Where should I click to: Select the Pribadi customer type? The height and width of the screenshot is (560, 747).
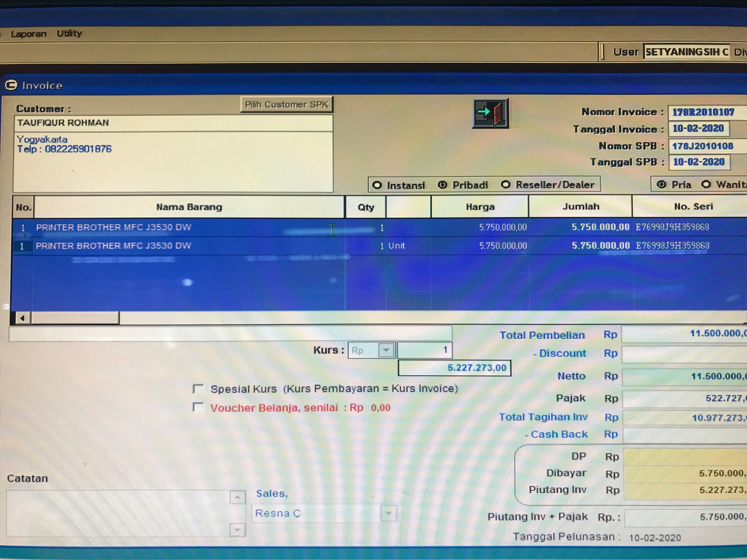click(x=442, y=185)
